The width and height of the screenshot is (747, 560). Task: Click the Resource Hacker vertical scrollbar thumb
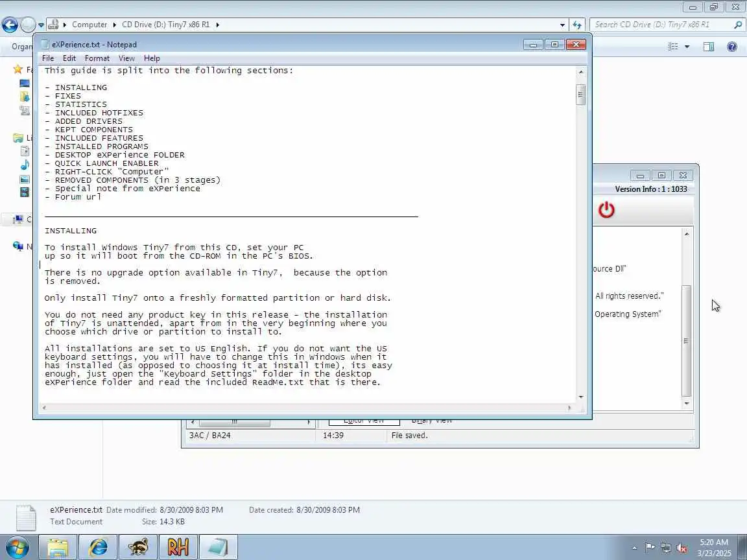pos(687,340)
